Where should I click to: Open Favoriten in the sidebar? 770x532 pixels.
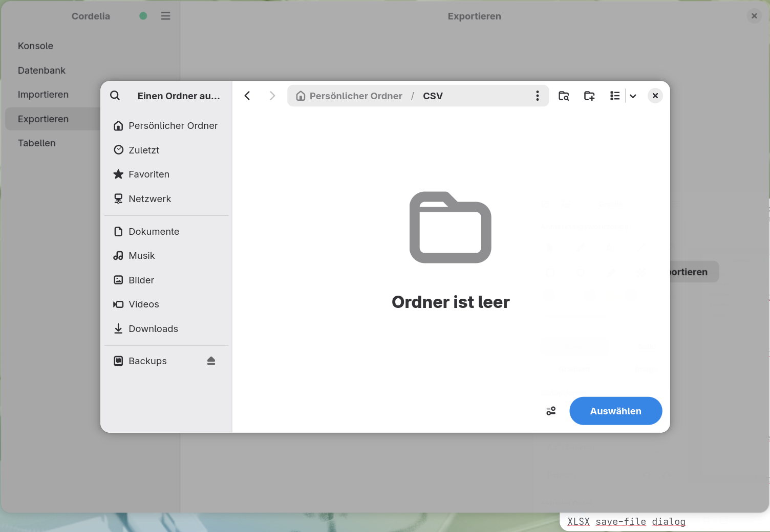(x=166, y=174)
